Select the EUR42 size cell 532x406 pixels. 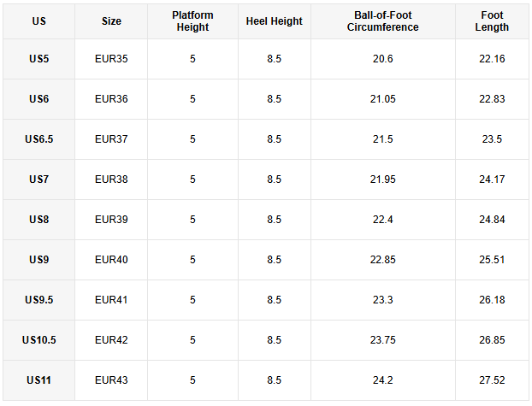111,340
